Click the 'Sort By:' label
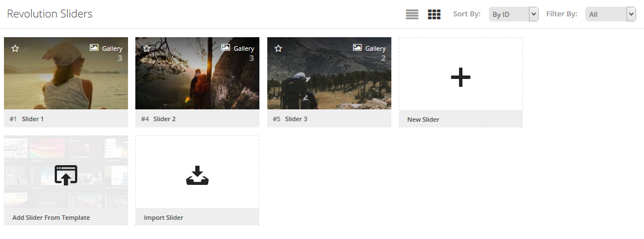The image size is (644, 239). [x=466, y=14]
